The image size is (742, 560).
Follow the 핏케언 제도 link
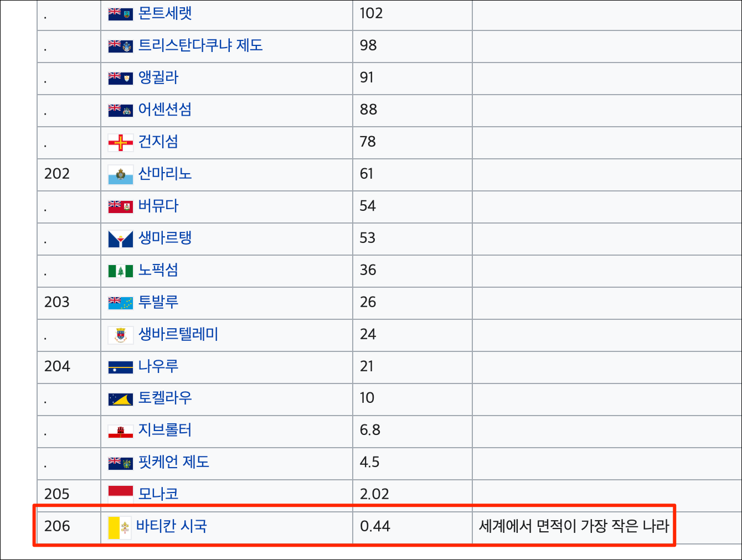point(174,462)
